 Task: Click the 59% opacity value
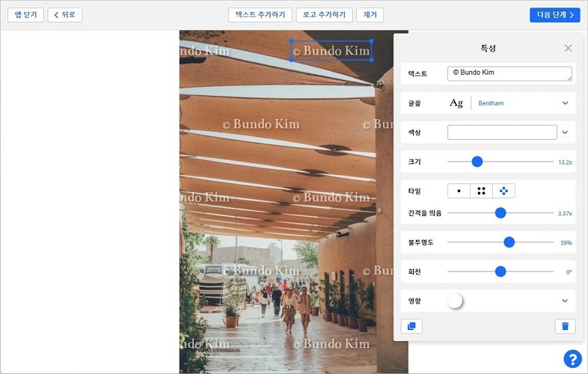pyautogui.click(x=566, y=242)
